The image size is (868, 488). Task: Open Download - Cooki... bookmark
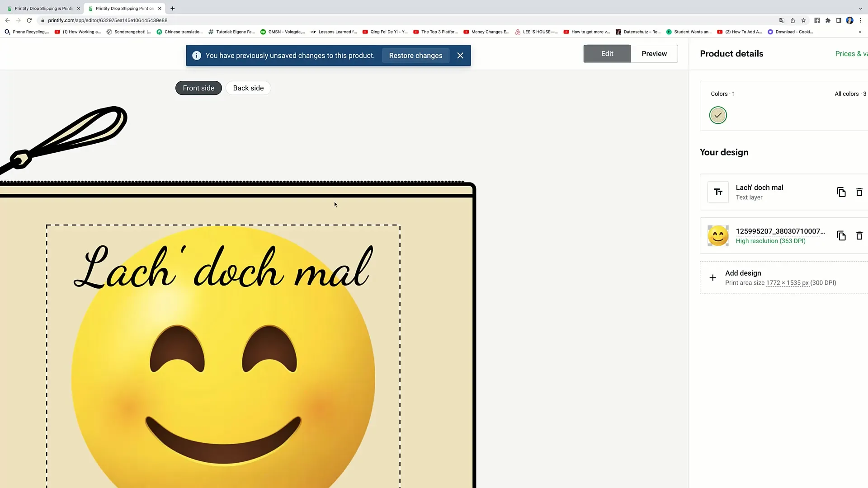click(790, 32)
